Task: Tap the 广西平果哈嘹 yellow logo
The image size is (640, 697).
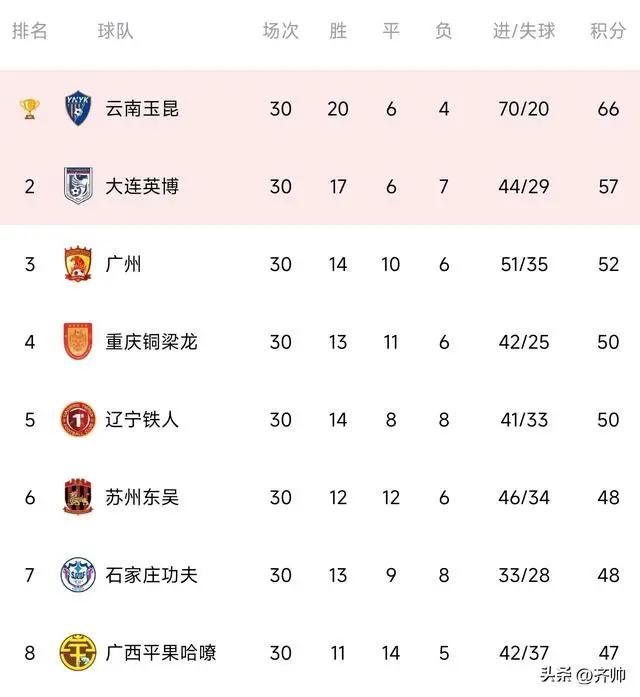Action: click(78, 653)
